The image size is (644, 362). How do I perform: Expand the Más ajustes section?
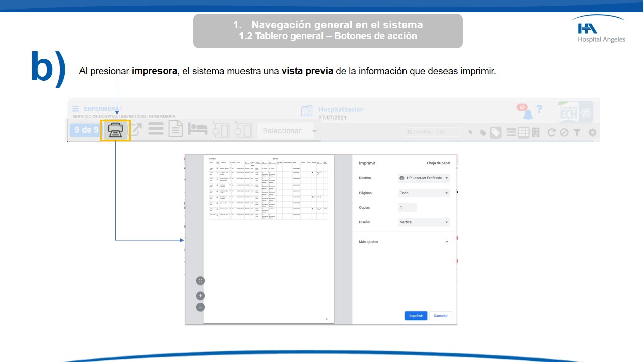(403, 242)
